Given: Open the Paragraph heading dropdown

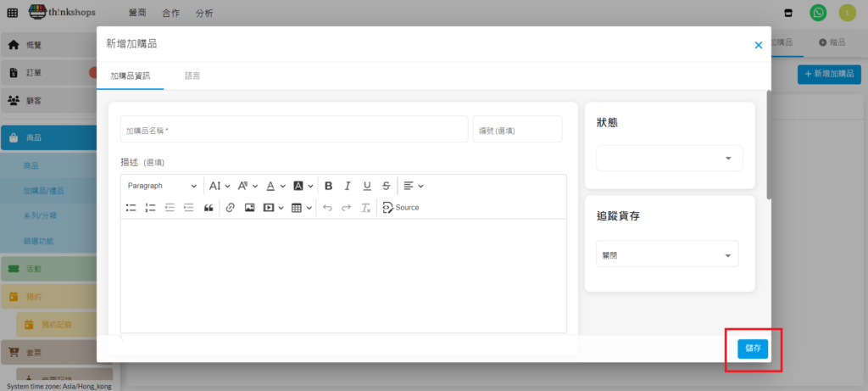Looking at the screenshot, I should (x=162, y=186).
